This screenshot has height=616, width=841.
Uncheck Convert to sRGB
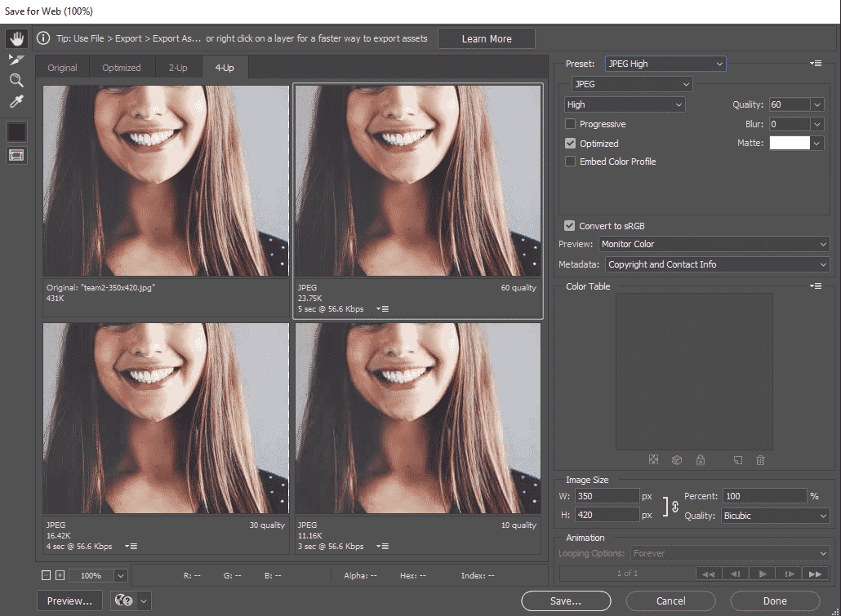pos(570,226)
